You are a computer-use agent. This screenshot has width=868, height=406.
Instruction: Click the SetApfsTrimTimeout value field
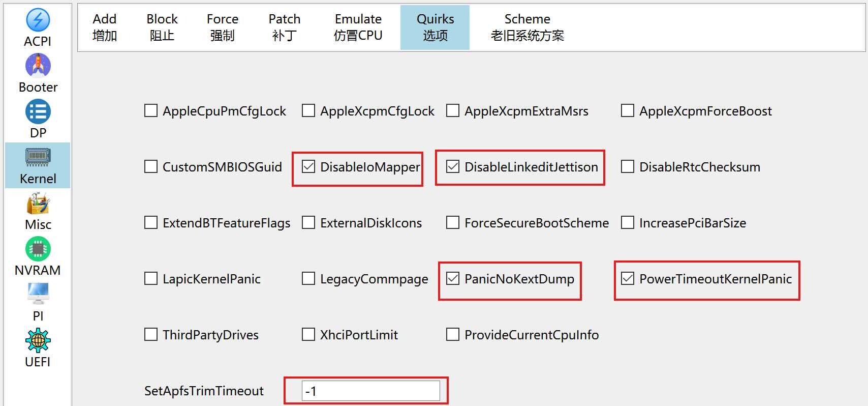coord(371,391)
